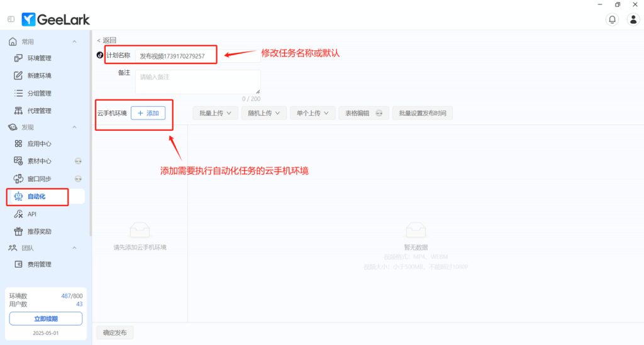
Task: Open the user profile avatar icon
Action: click(633, 19)
